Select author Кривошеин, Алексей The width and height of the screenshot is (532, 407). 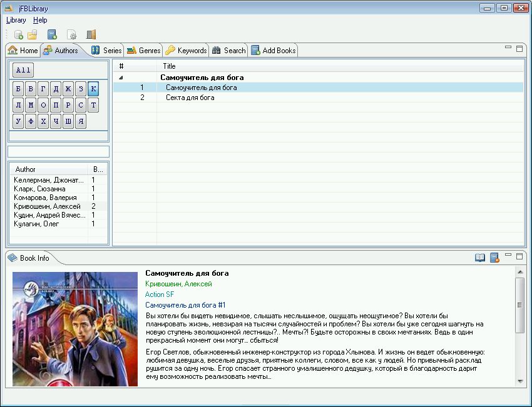(58, 206)
